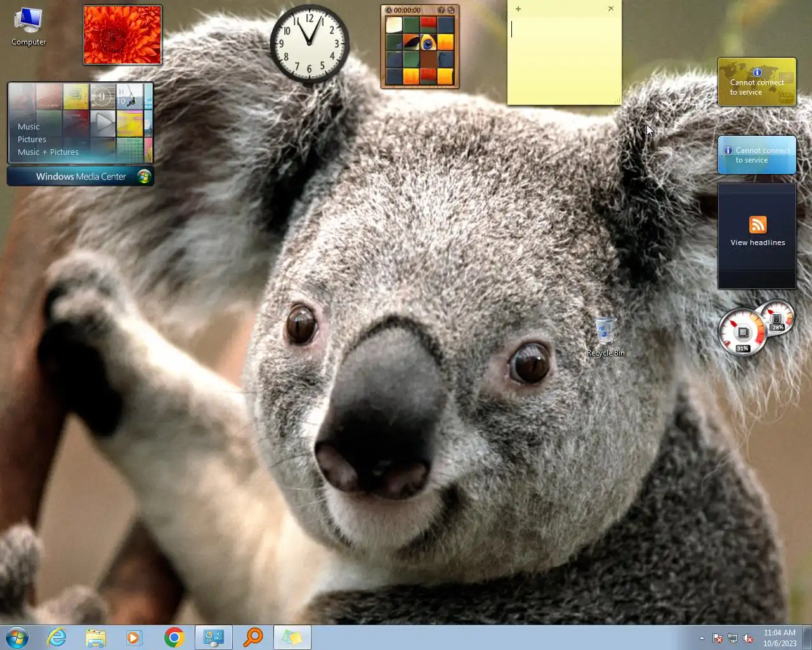The height and width of the screenshot is (650, 812).
Task: Delete the sticky note with X icon
Action: click(611, 9)
